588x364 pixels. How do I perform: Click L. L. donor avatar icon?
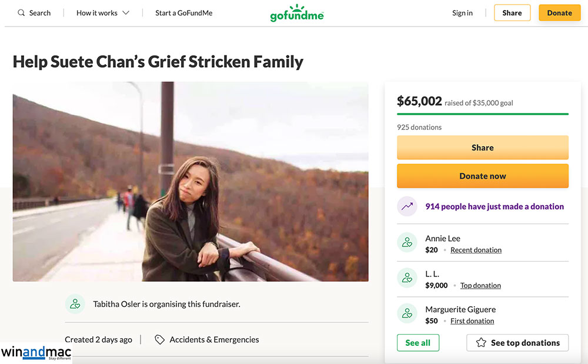[x=407, y=279]
